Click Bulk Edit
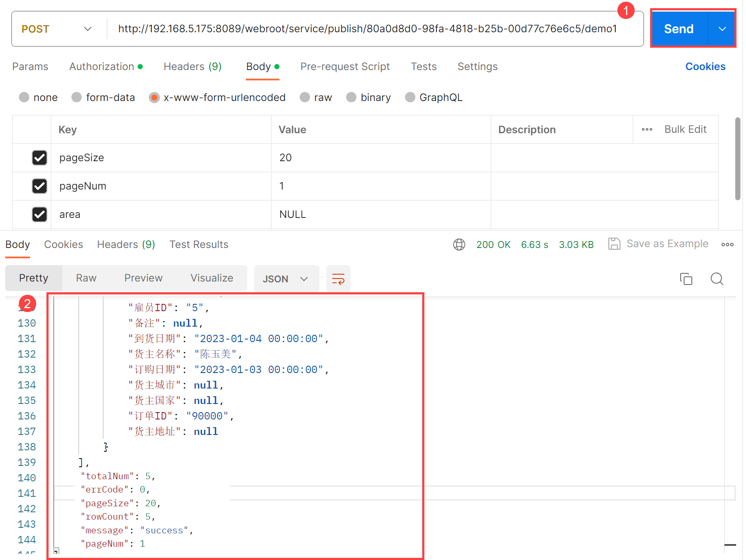 (x=685, y=129)
